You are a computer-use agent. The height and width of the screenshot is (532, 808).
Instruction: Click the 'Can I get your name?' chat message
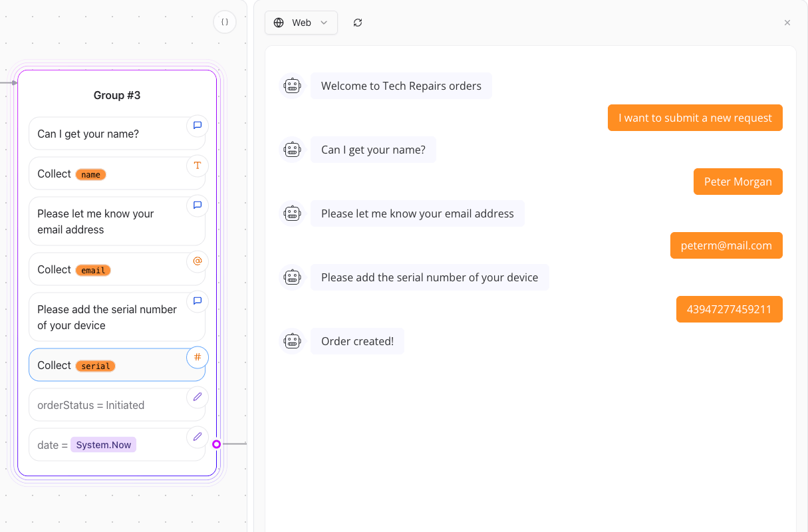[373, 150]
